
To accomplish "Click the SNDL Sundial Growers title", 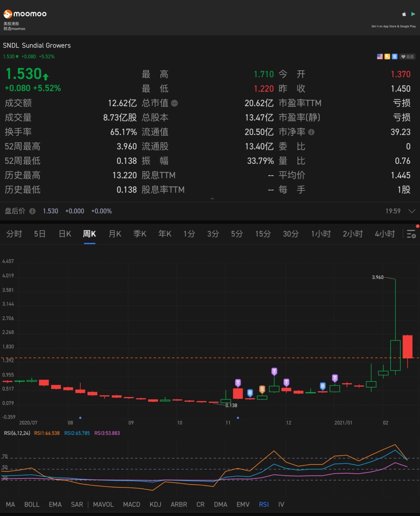I will point(37,45).
